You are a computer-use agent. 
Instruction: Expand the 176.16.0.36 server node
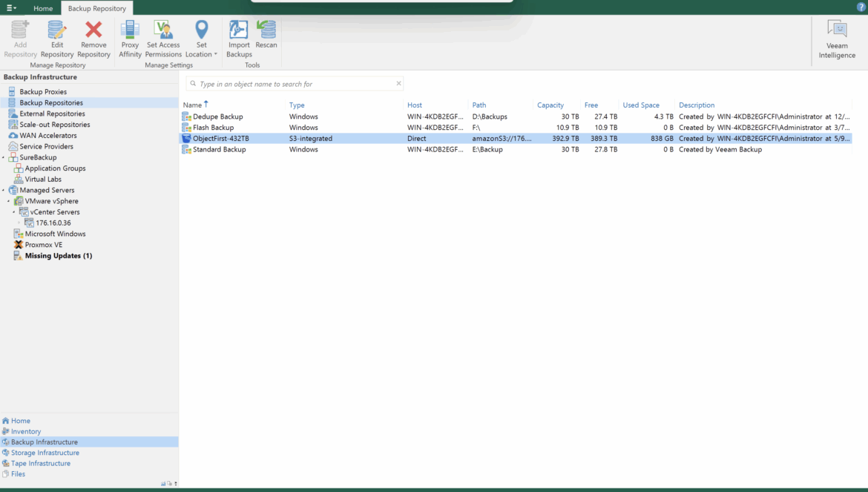[19, 223]
